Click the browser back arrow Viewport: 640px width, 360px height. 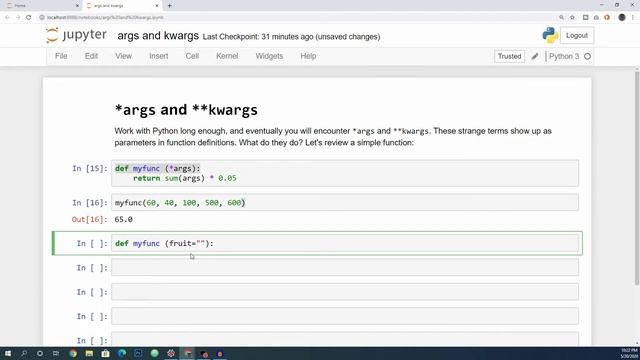point(7,17)
